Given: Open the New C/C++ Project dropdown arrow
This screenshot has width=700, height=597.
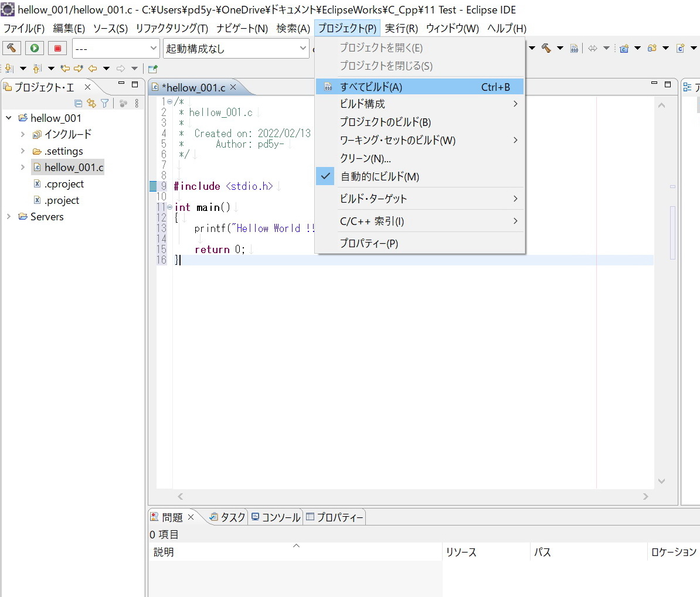Looking at the screenshot, I should tap(637, 48).
